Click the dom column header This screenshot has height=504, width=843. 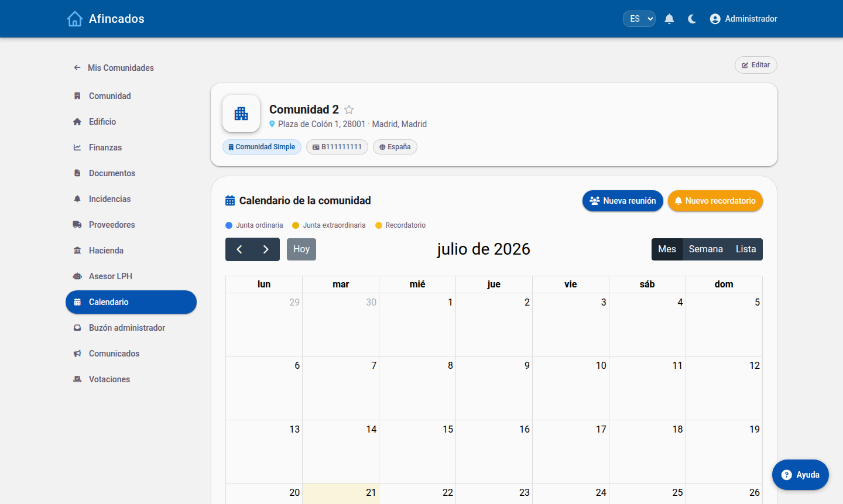[x=724, y=284]
